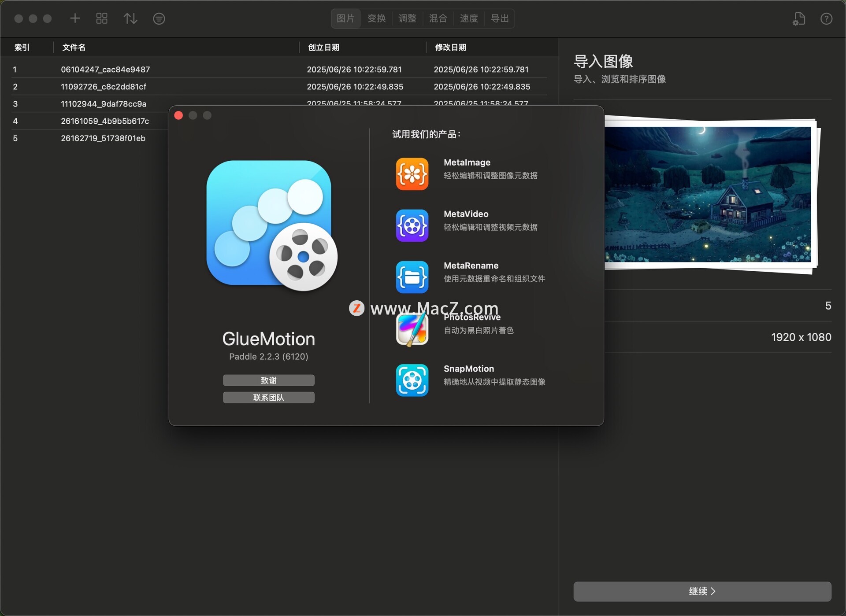846x616 pixels.
Task: Open the filter icon in the toolbar
Action: (159, 18)
